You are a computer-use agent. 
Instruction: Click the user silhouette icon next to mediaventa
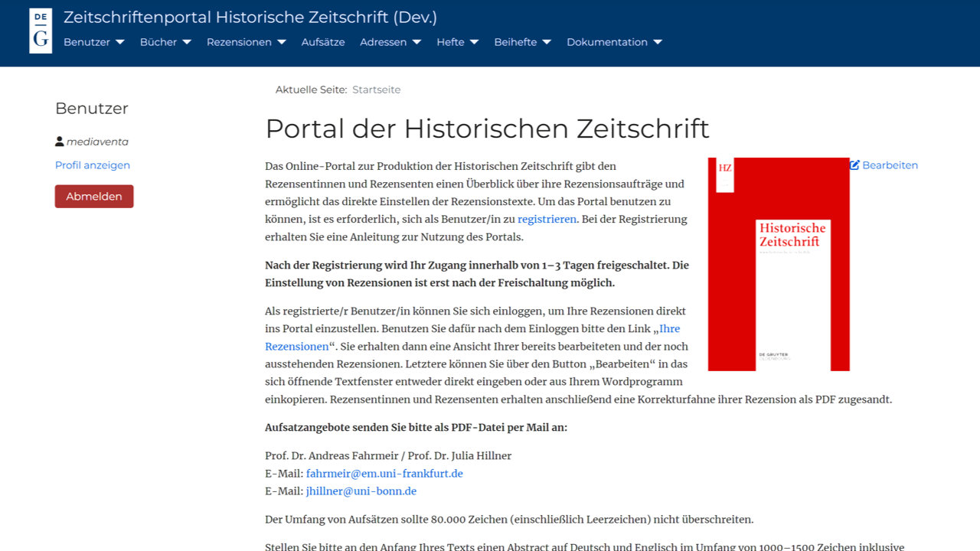60,142
